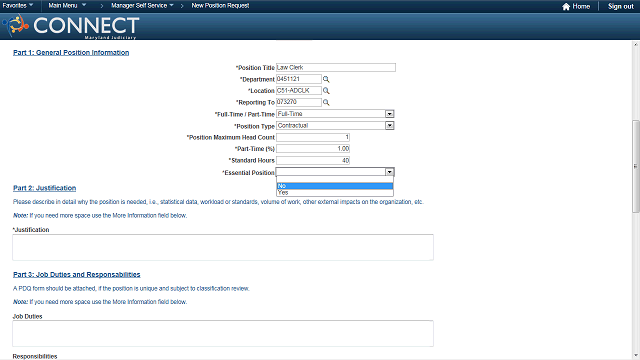
Task: Click the New Position Request breadcrumb
Action: point(220,6)
